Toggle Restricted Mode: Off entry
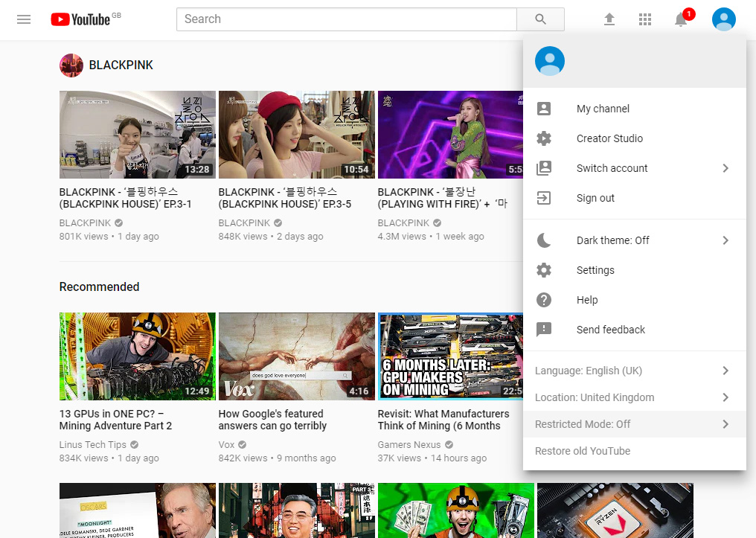Screen dimensions: 756x538 tap(635, 424)
